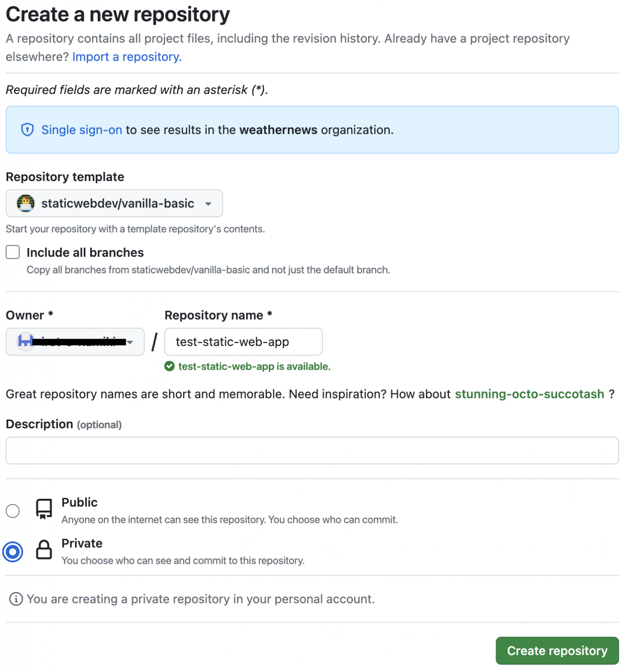
Task: Open the Owner dropdown
Action: (74, 342)
